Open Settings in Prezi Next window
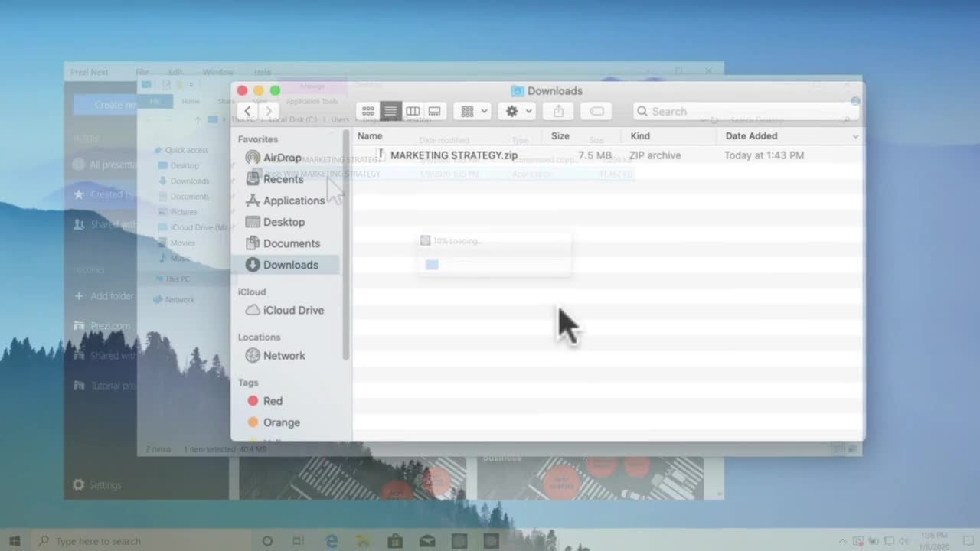Screen dimensions: 980x551 [x=96, y=485]
